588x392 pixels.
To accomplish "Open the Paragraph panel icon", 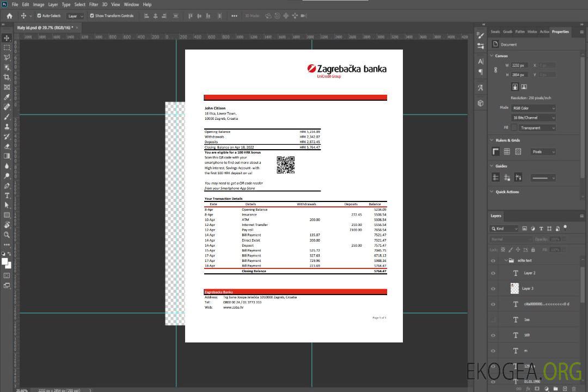I will coord(481,72).
